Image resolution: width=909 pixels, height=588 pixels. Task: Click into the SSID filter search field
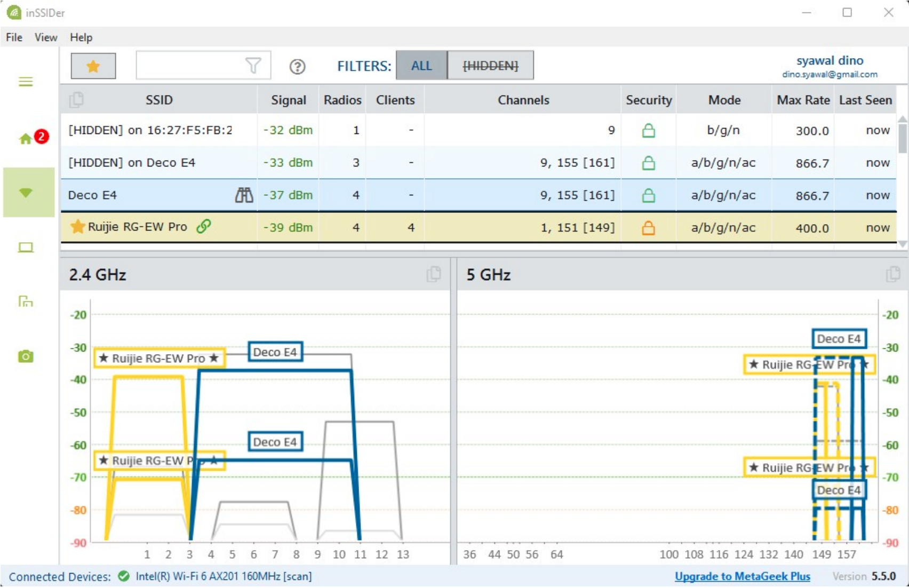pyautogui.click(x=189, y=66)
